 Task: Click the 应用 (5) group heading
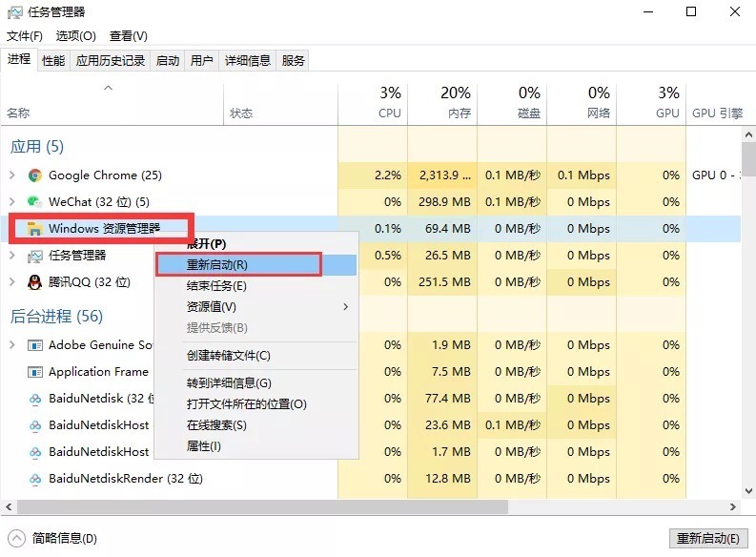coord(37,147)
